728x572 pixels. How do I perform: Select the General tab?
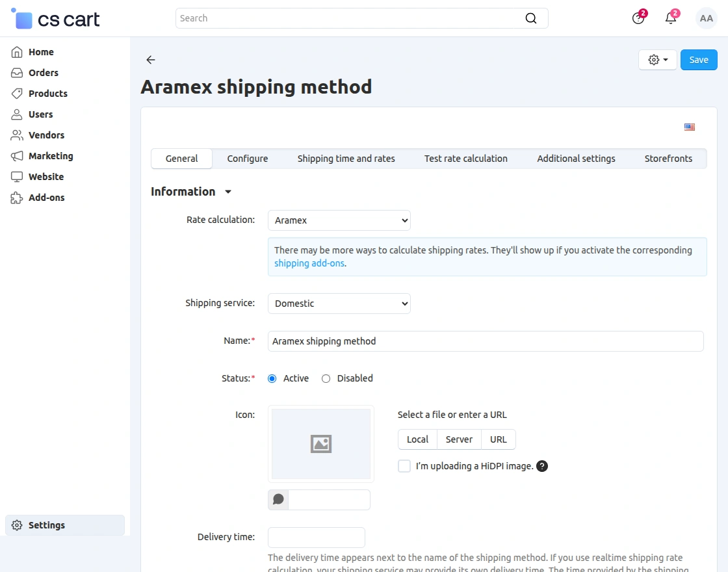point(181,159)
